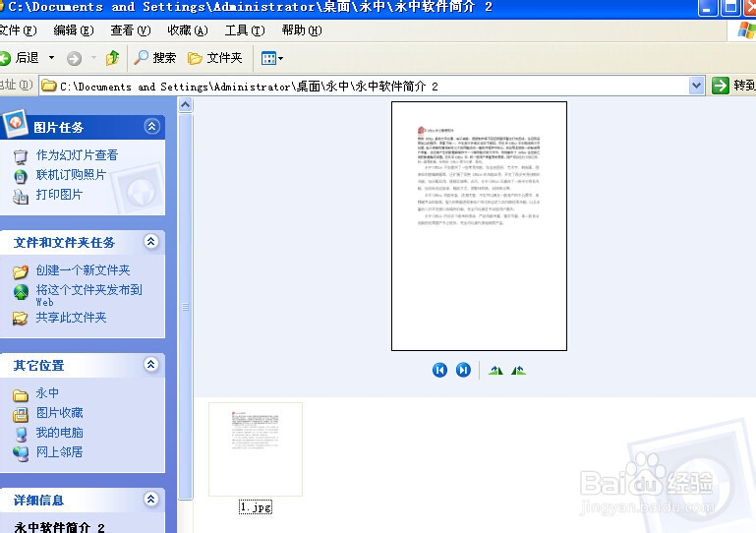Collapse the 图片任务 panel

coord(151,127)
